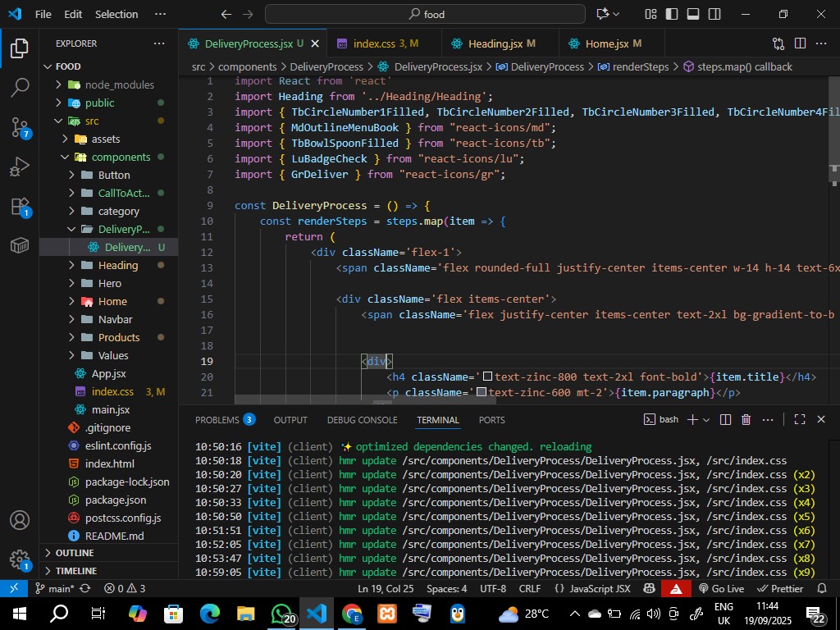This screenshot has width=840, height=630.
Task: Click the food command center search box
Action: pyautogui.click(x=426, y=15)
